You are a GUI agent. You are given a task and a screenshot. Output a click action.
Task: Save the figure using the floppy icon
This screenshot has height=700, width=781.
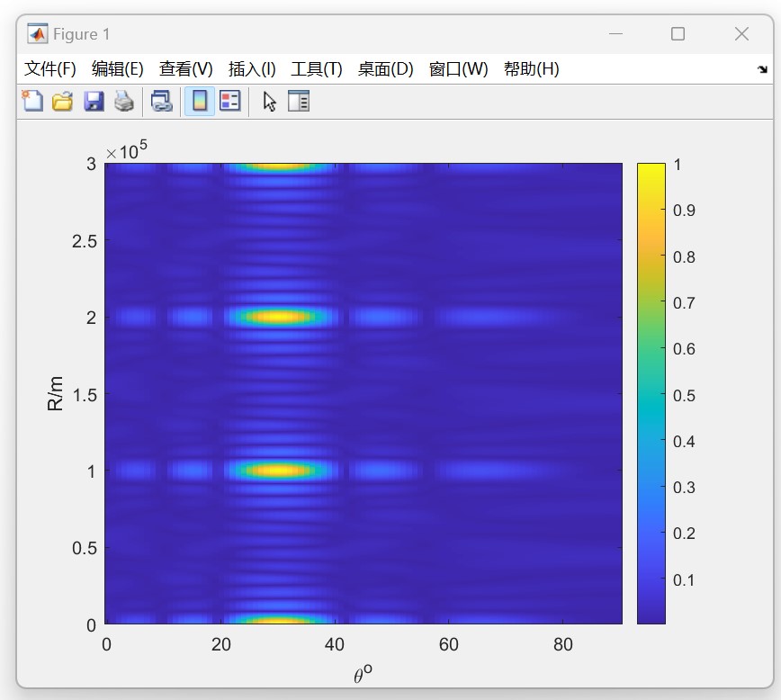(x=94, y=101)
